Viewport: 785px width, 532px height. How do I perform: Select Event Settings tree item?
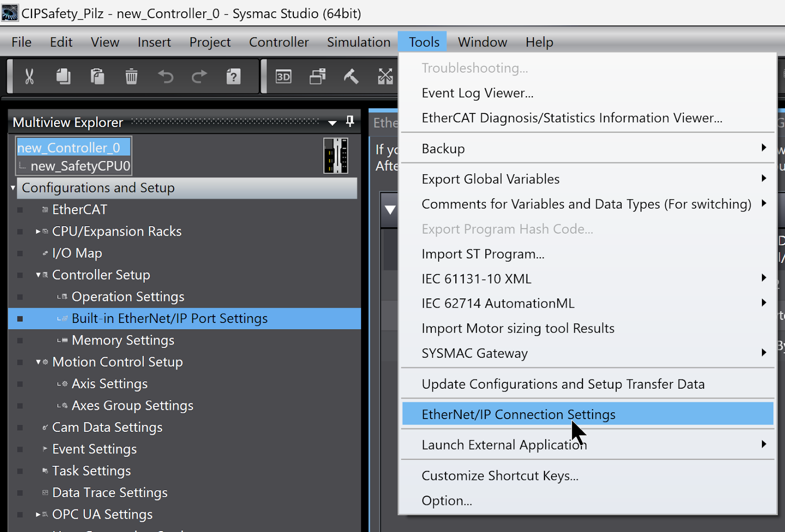click(x=95, y=449)
